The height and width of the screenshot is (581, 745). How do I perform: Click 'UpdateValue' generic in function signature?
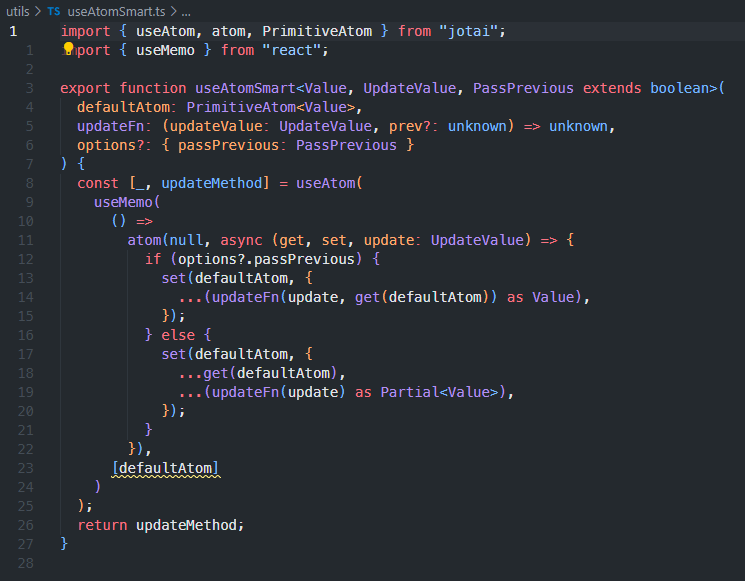(410, 88)
